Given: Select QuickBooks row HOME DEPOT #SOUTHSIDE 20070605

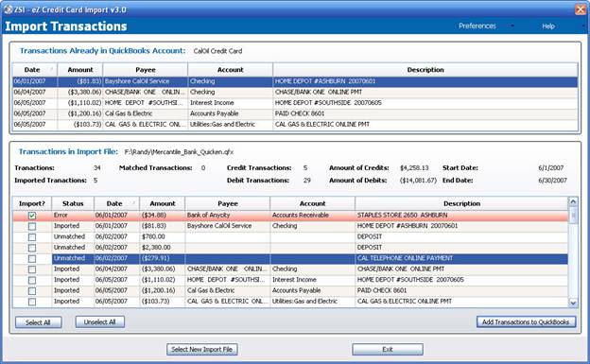Looking at the screenshot, I should [295, 103].
